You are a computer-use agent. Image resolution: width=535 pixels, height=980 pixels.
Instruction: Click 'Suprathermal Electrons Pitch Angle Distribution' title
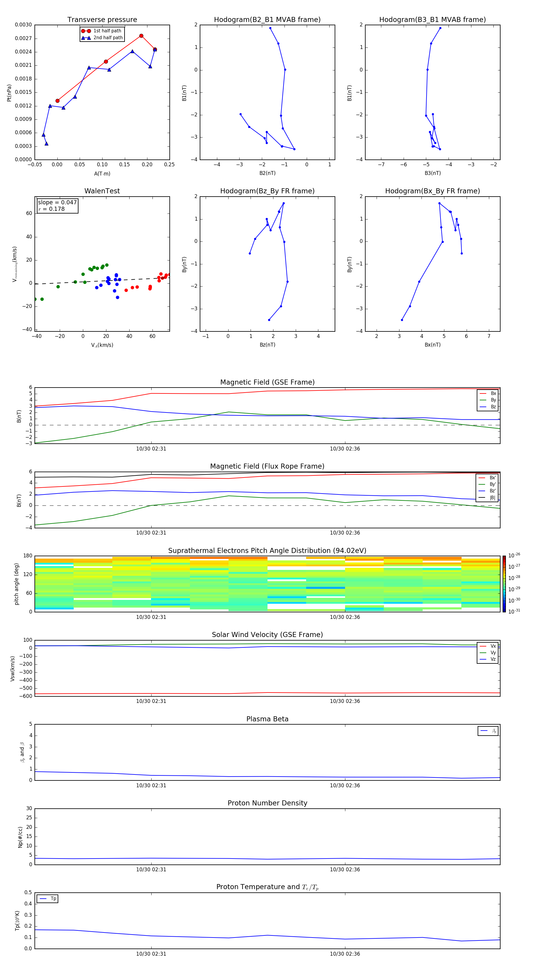[x=267, y=551]
